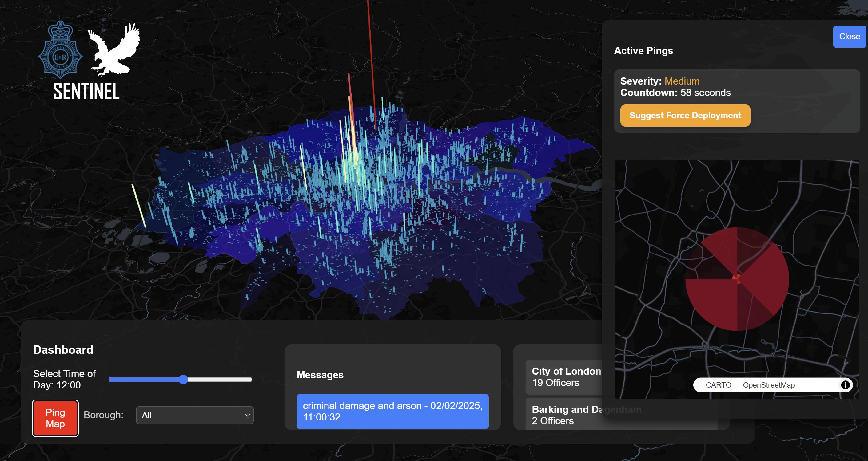The width and height of the screenshot is (868, 461).
Task: Click the yellow bar at map's west edge
Action: pyautogui.click(x=138, y=205)
